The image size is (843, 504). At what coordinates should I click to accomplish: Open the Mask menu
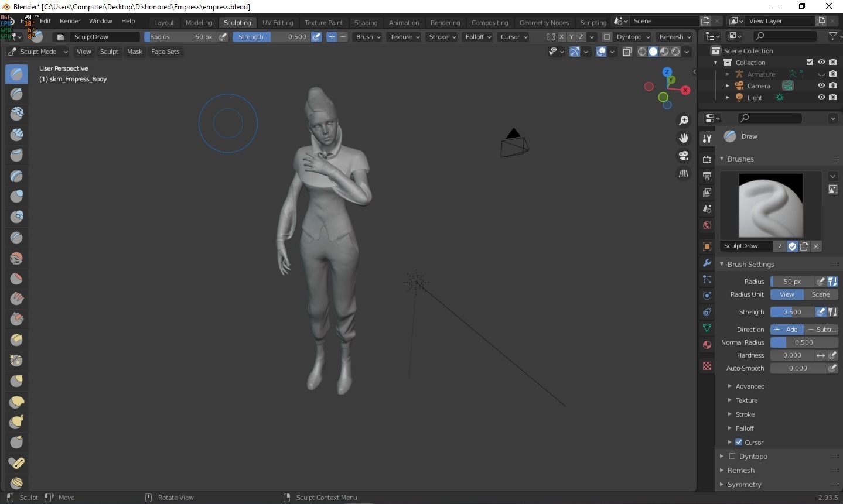(x=135, y=52)
